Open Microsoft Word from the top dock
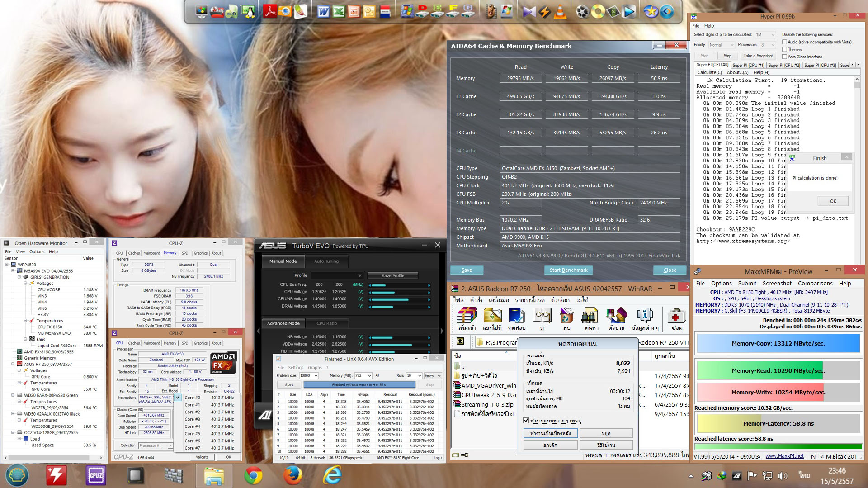Viewport: 868px width, 488px height. pyautogui.click(x=323, y=11)
